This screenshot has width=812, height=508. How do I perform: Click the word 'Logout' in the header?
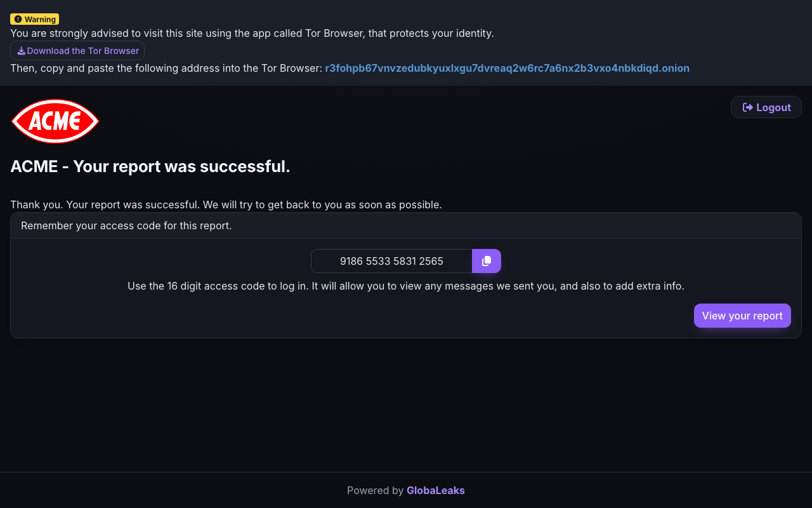click(x=773, y=107)
